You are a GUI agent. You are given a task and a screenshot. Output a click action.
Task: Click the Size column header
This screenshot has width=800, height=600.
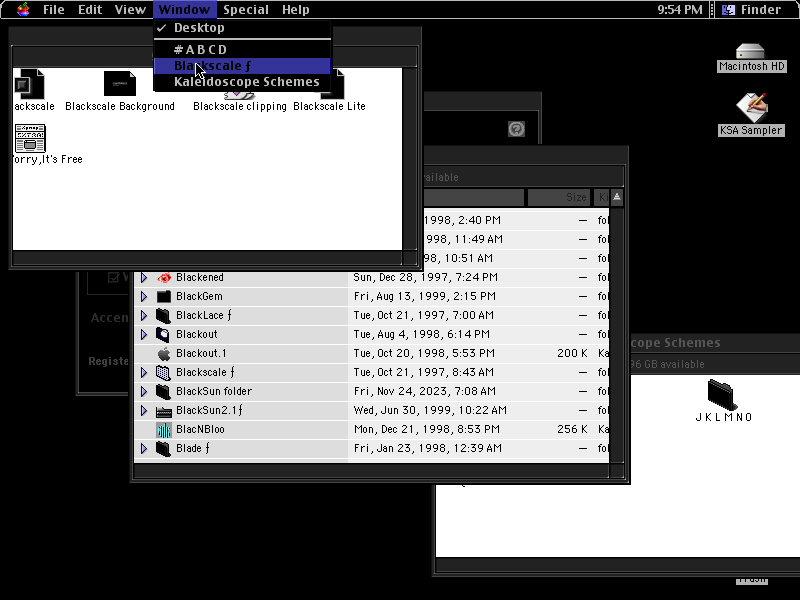pyautogui.click(x=559, y=197)
